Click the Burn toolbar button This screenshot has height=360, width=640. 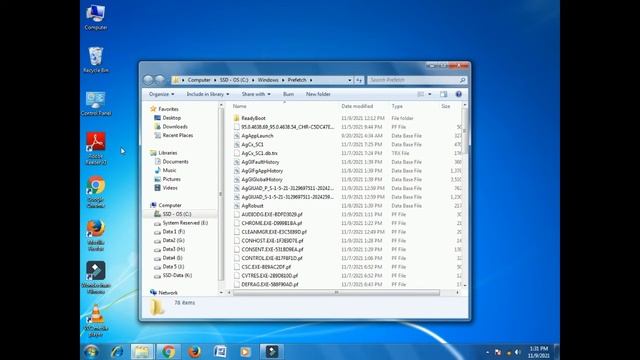tap(288, 94)
